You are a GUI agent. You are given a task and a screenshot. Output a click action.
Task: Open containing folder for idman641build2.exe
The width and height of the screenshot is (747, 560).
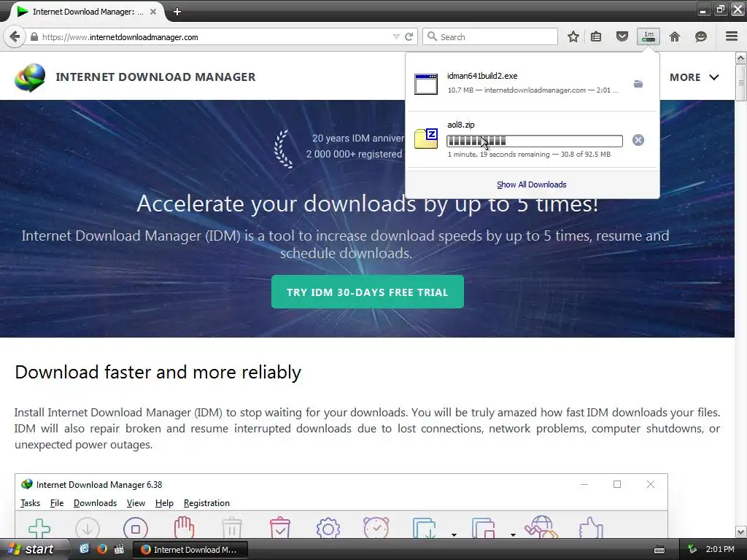coord(638,84)
